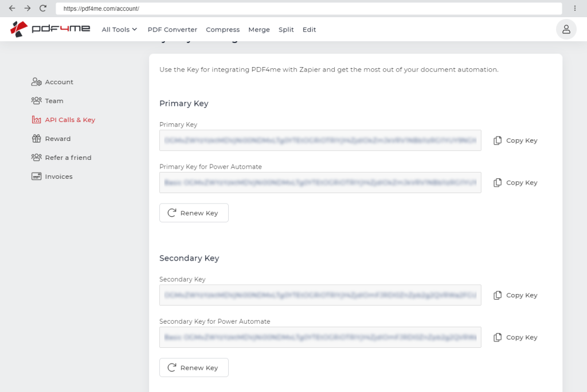This screenshot has width=587, height=392.
Task: Click the browser address bar
Action: 308,9
